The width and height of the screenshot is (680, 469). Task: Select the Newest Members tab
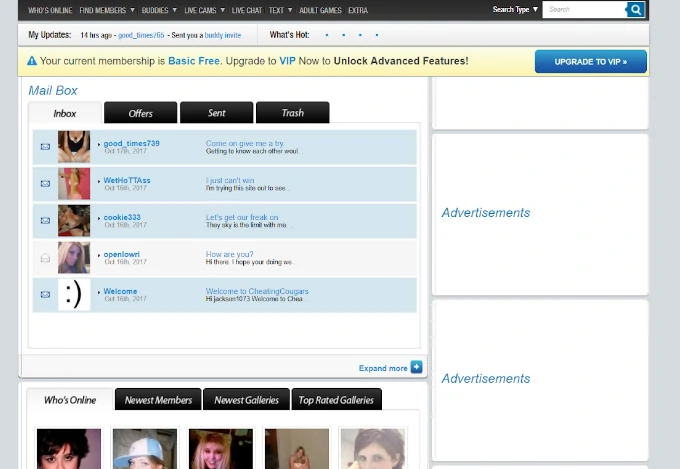coord(158,400)
